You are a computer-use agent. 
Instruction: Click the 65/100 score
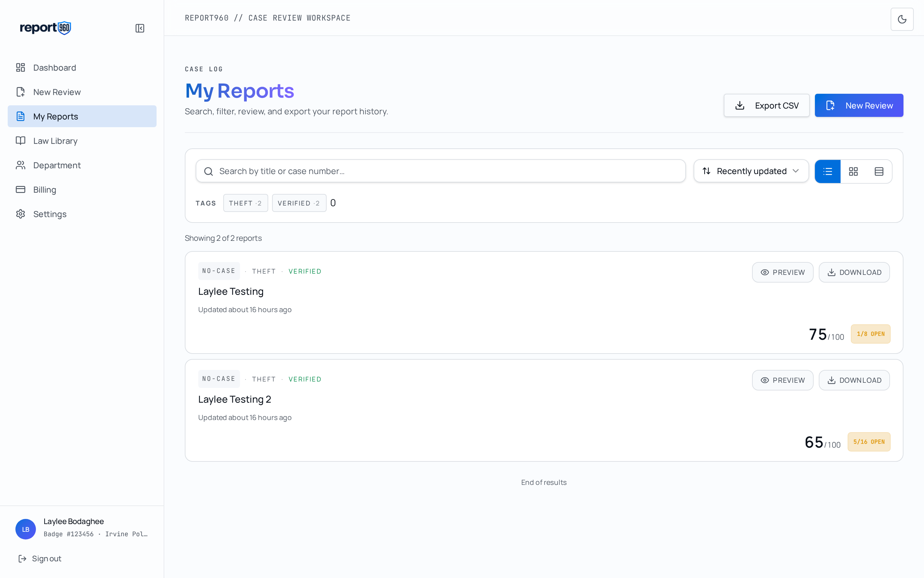click(822, 442)
